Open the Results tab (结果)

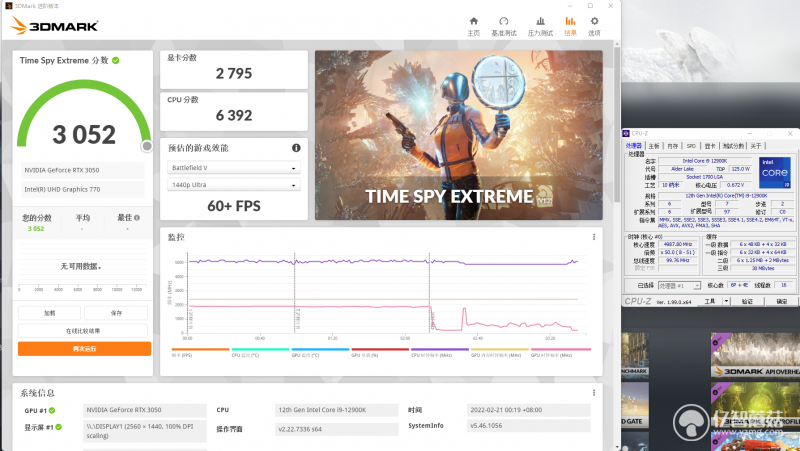[x=570, y=27]
